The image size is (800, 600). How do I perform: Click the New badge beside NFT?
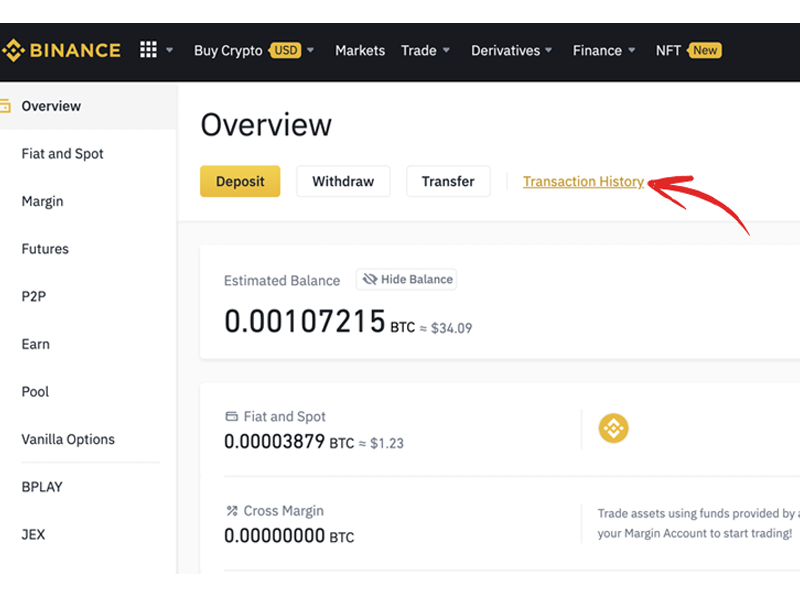704,50
